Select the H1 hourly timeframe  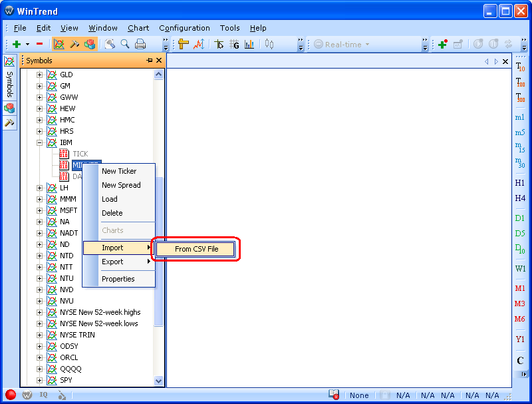(520, 182)
